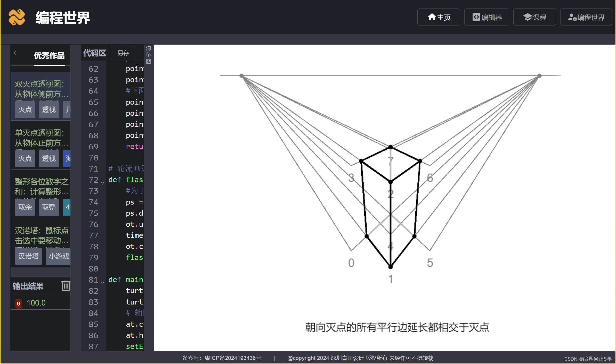Go to the 课程 courses page
Image resolution: width=616 pixels, height=364 pixels.
[534, 17]
